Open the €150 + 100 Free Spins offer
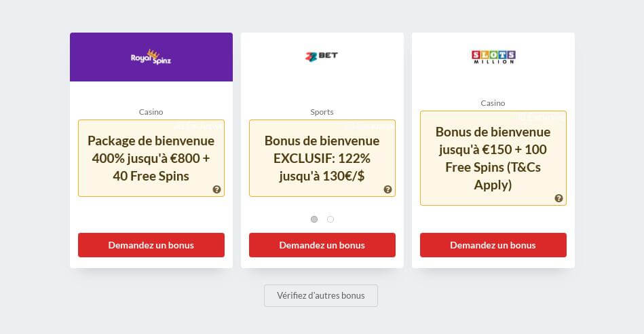Viewport: 644px width, 334px height. pyautogui.click(x=493, y=158)
